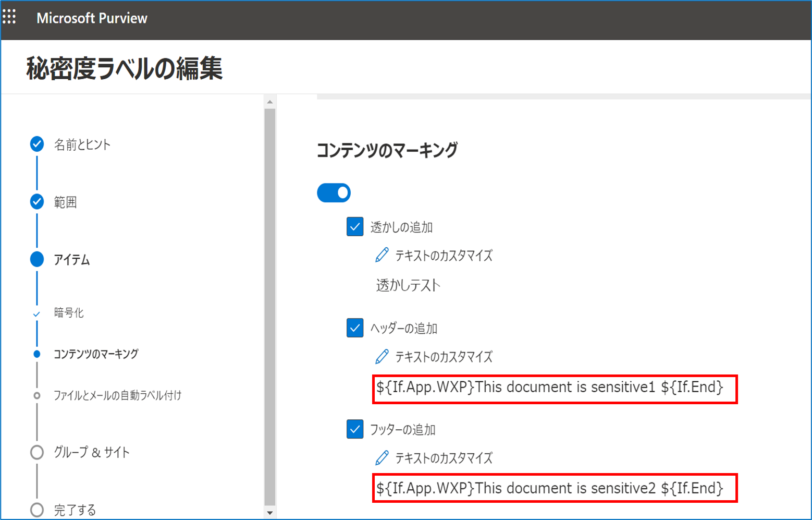This screenshot has width=812, height=520.
Task: Click the header pencil customize icon
Action: [x=382, y=356]
